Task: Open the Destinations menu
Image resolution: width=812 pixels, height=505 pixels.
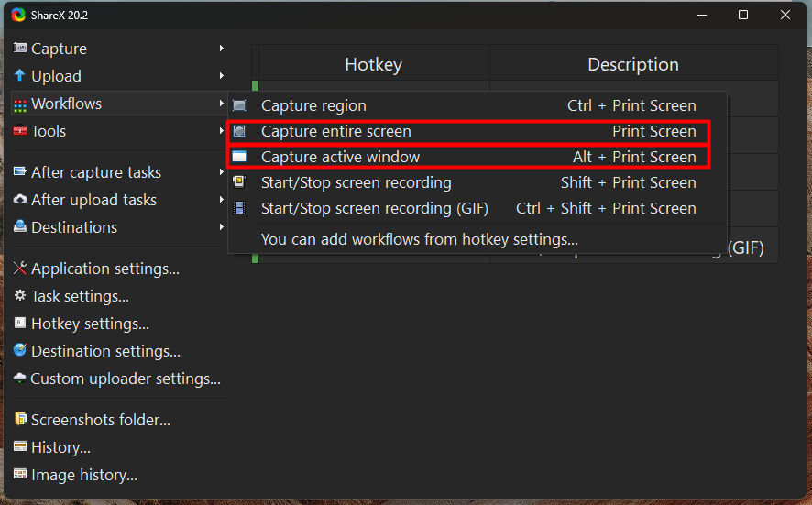Action: [119, 227]
